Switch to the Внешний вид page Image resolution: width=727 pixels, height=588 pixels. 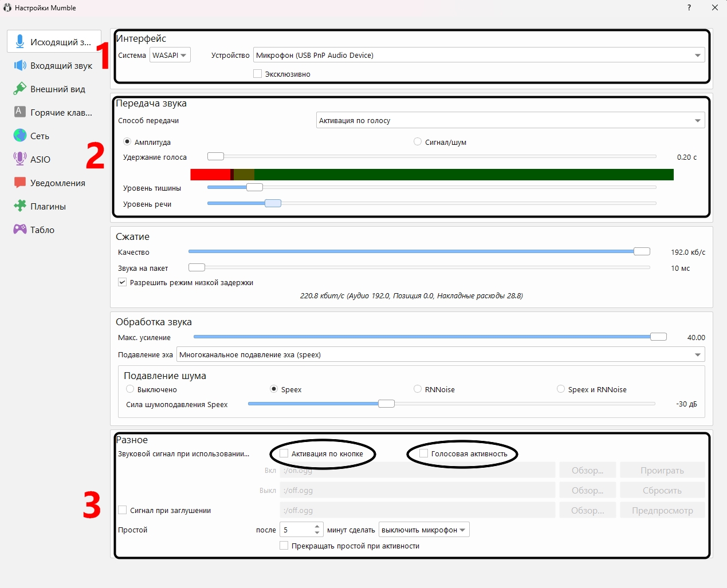coord(54,89)
